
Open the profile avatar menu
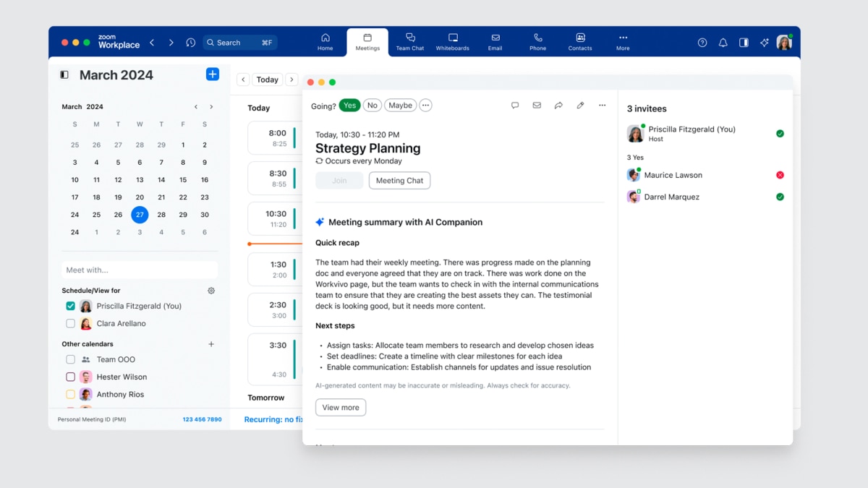[x=784, y=43]
